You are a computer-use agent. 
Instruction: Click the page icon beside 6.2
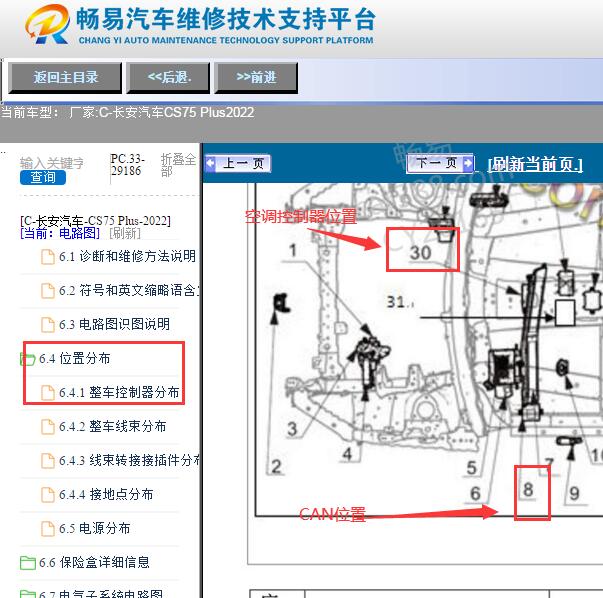48,291
